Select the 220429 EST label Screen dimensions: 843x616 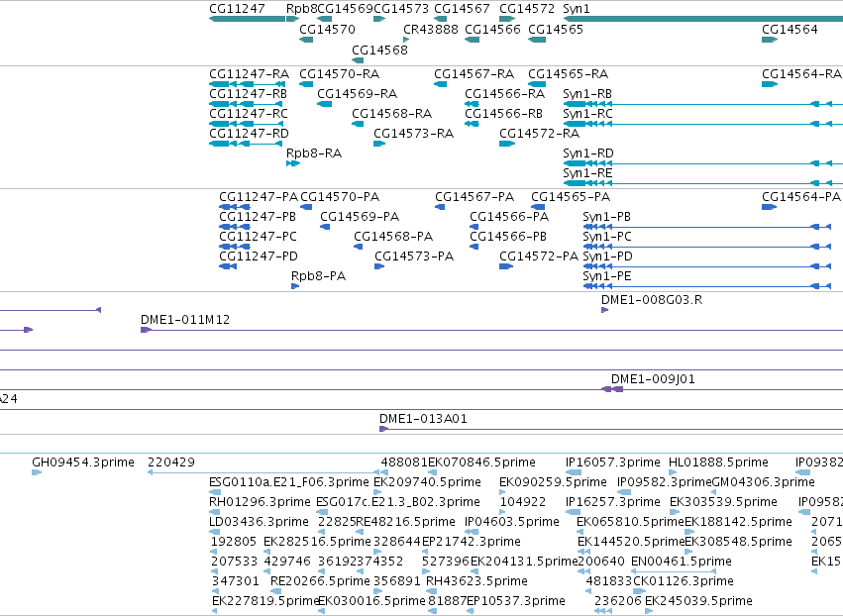click(x=171, y=462)
